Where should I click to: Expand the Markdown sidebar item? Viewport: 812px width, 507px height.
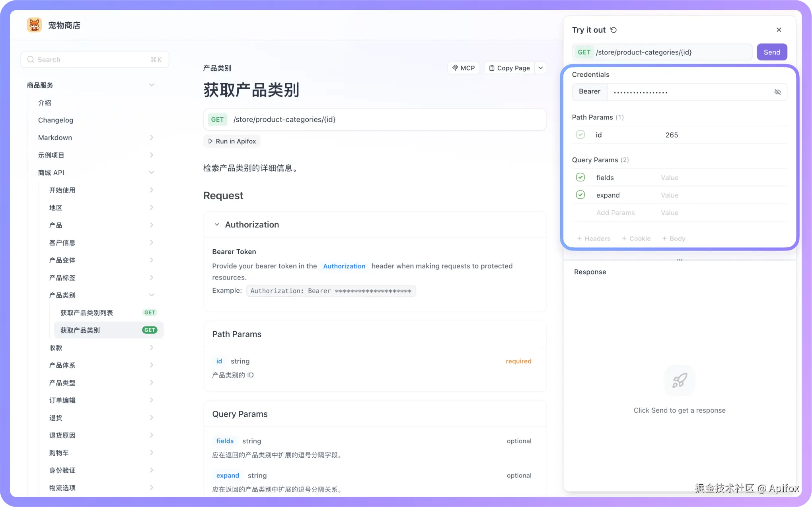click(151, 138)
